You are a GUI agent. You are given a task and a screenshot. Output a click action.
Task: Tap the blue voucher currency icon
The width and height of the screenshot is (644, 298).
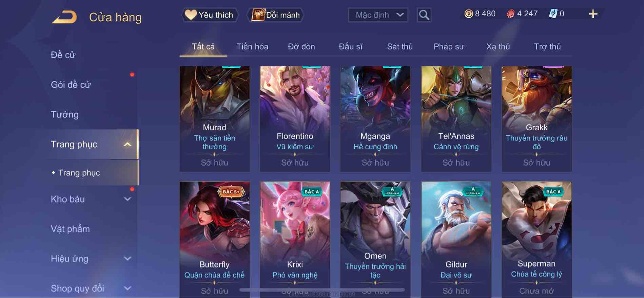pyautogui.click(x=553, y=14)
